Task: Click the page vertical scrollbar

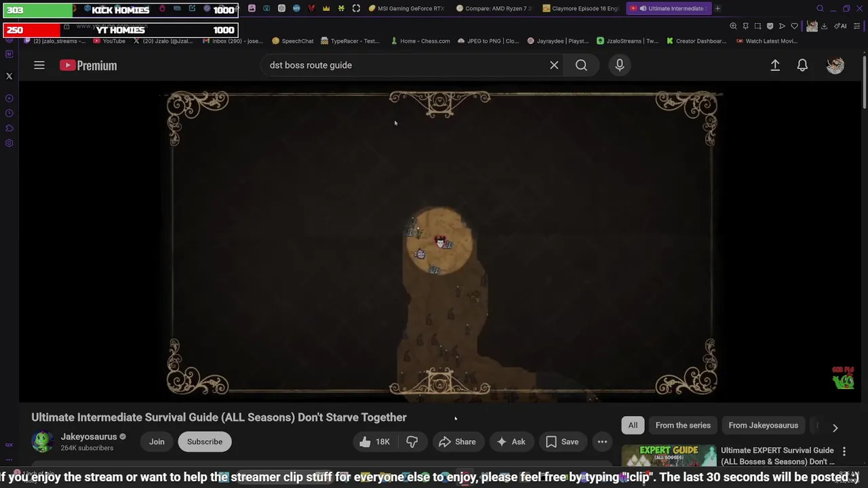Action: (x=864, y=81)
